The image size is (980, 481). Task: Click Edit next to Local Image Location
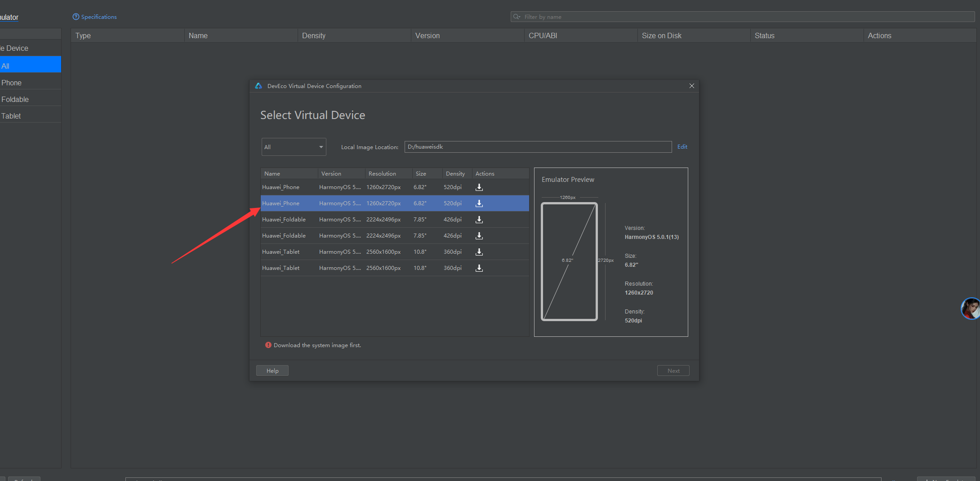coord(682,147)
